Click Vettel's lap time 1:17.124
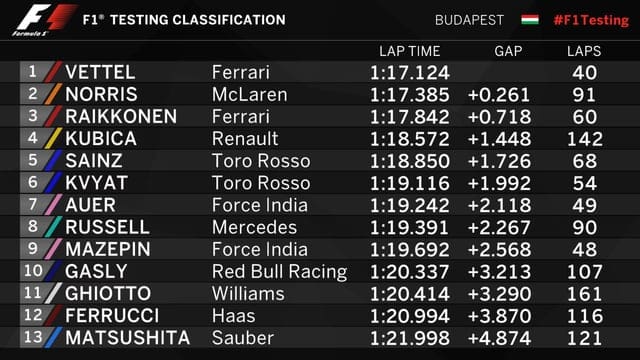 tap(410, 73)
